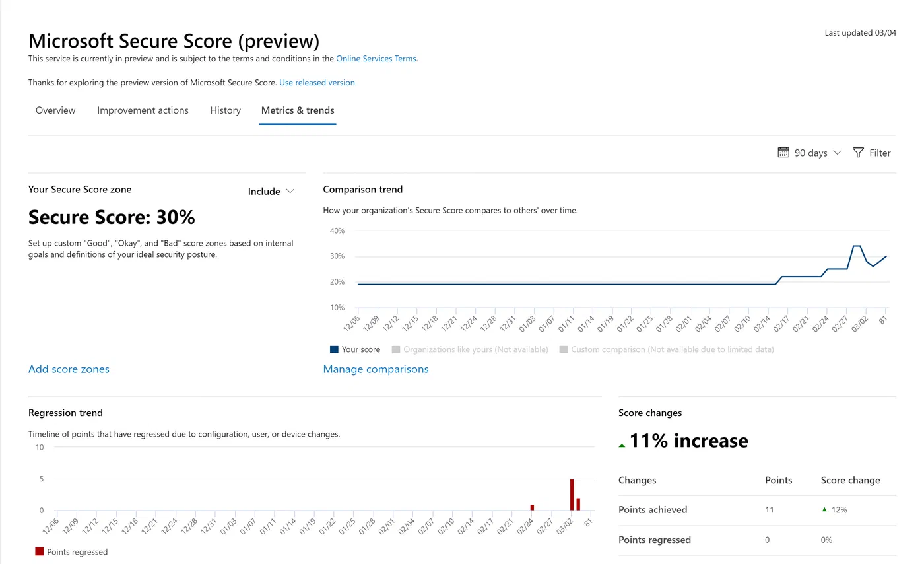Open the Improvement actions tab
Viewport: 924px width, 564px height.
143,110
